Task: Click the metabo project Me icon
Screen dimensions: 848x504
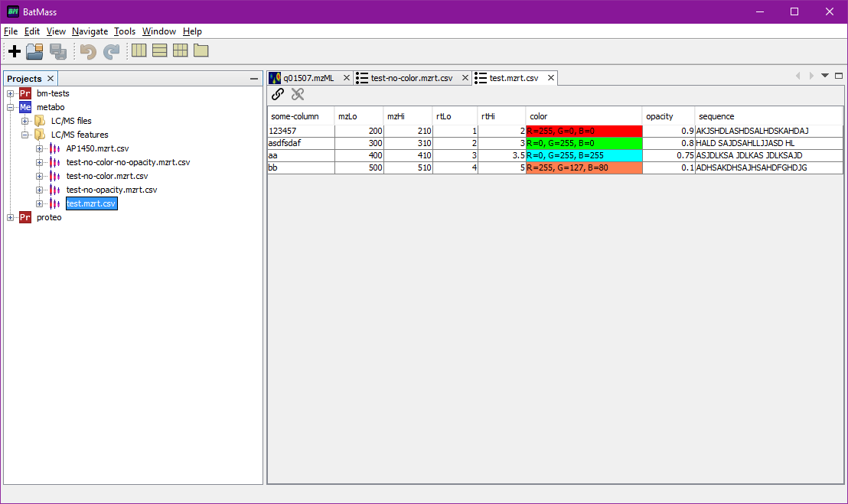Action: [x=25, y=107]
